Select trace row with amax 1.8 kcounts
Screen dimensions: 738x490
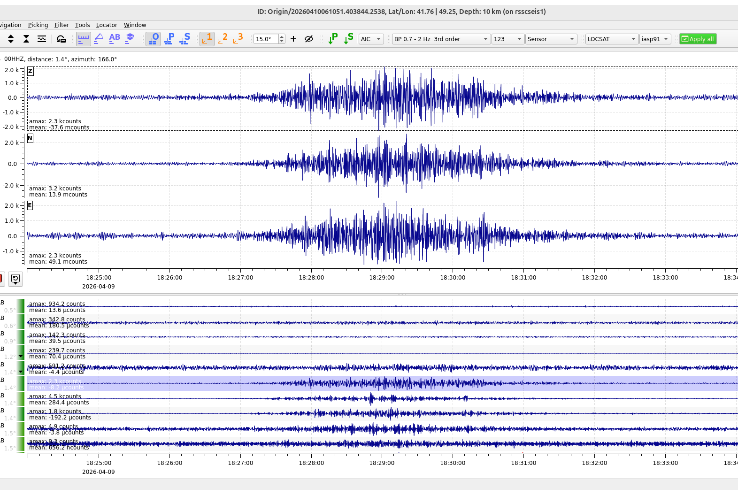[x=382, y=414]
